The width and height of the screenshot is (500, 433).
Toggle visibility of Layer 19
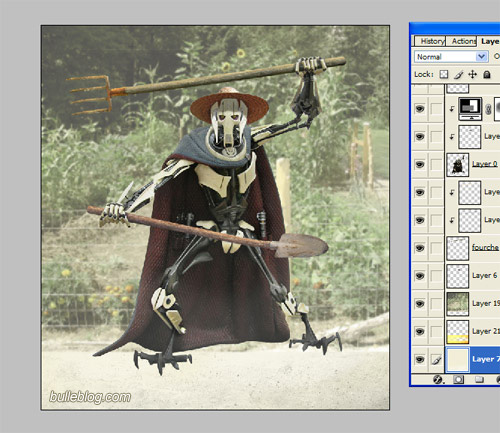pyautogui.click(x=420, y=304)
